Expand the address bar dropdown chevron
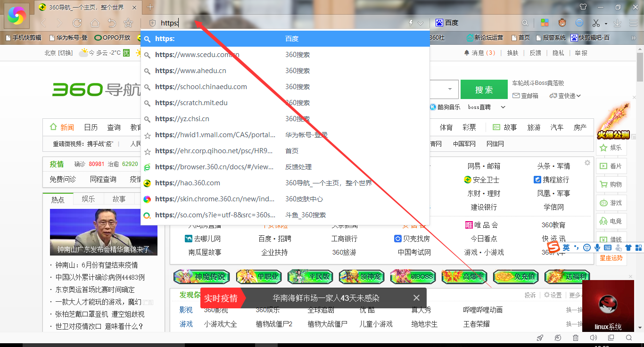Viewport: 644px width, 347px height. coord(421,23)
